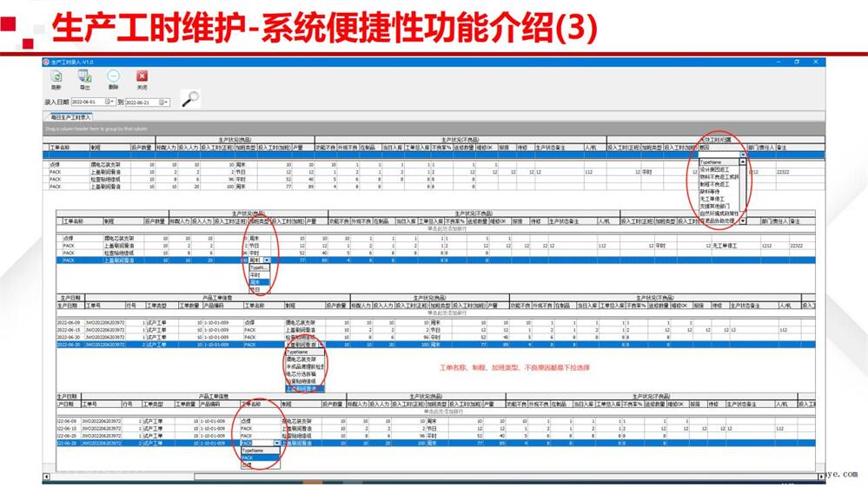The image size is (868, 487).
Task: Click the 刷新 refresh toolbar icon
Action: (x=56, y=77)
